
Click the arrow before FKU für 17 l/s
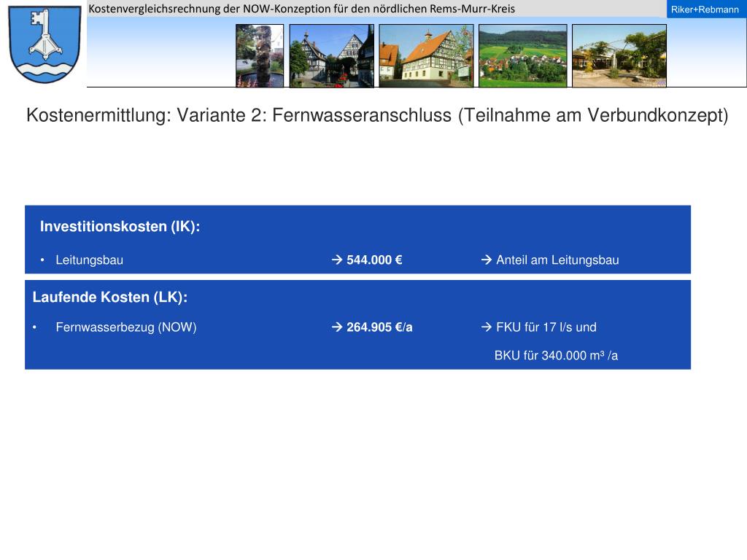tap(487, 327)
